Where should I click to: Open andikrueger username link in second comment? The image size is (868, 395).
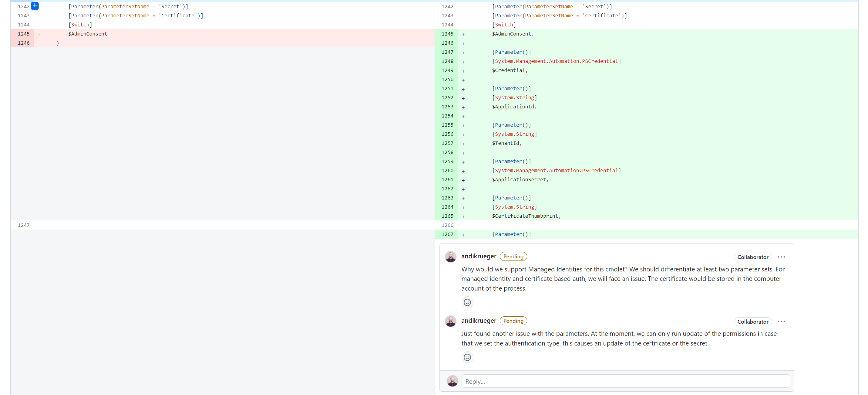[x=479, y=321]
